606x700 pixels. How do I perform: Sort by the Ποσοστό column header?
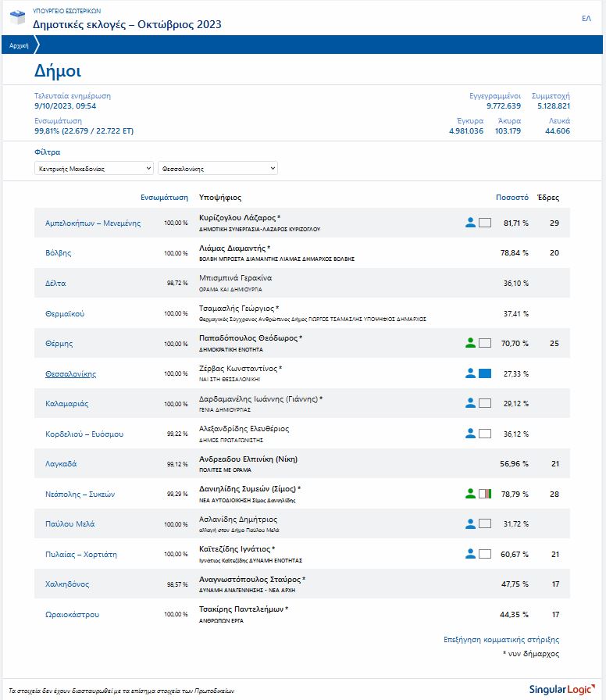[x=512, y=198]
